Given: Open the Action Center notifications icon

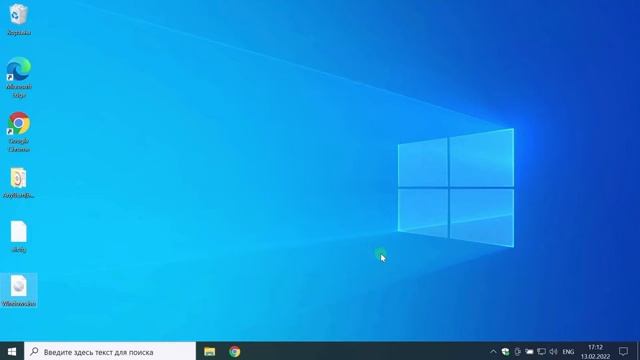Looking at the screenshot, I should (623, 351).
